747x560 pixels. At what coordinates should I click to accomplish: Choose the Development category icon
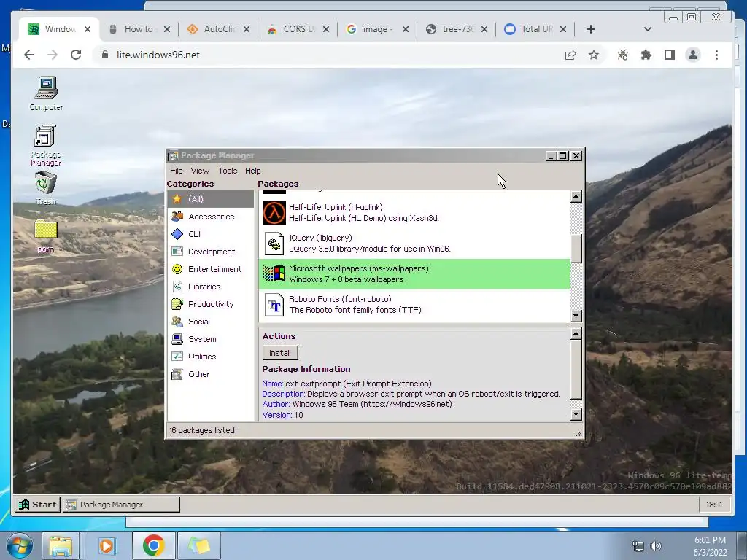tap(177, 252)
